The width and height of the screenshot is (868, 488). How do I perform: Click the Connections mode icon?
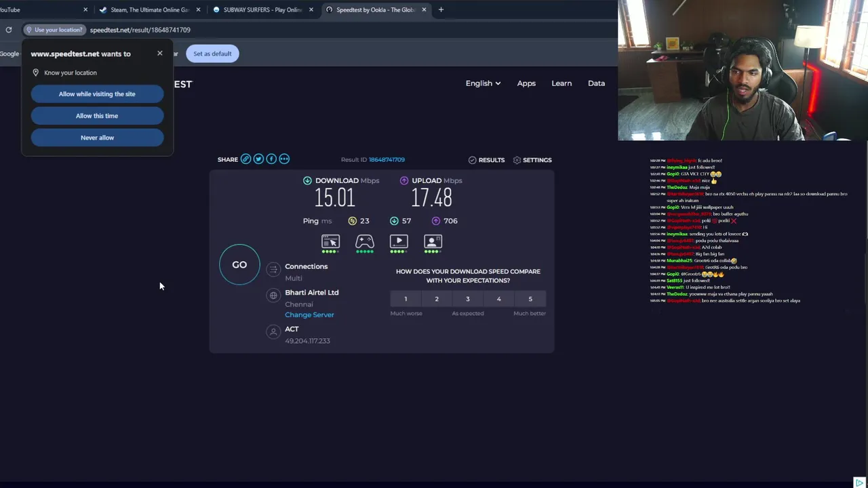tap(273, 270)
